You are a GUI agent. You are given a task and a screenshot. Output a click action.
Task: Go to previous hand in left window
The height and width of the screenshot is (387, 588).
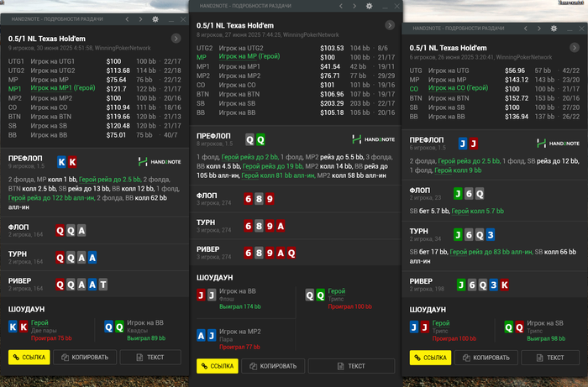point(127,19)
